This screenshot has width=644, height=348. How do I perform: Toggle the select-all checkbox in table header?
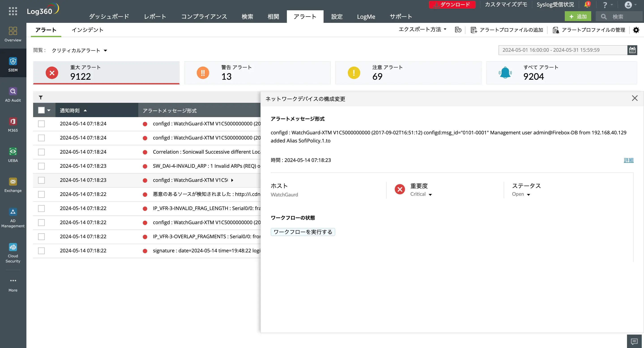click(41, 110)
